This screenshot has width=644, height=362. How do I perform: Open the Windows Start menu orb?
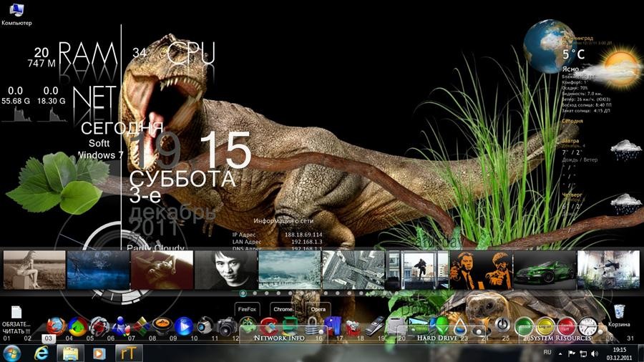point(12,353)
